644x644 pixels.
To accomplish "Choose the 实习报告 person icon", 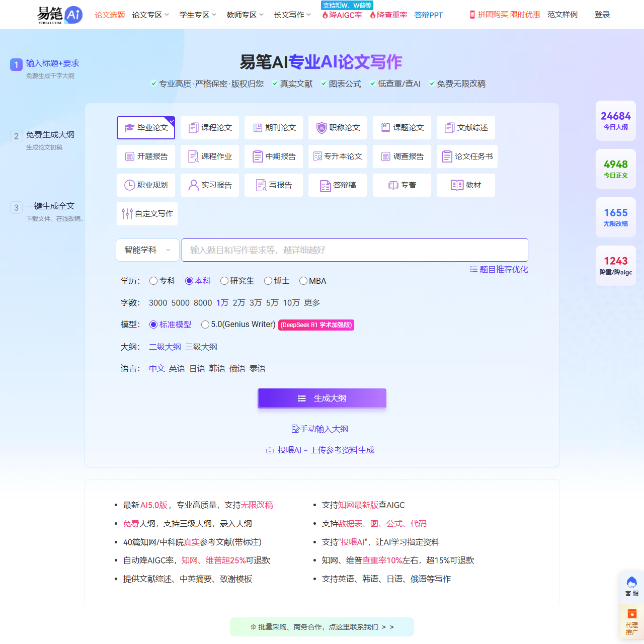I will point(194,185).
